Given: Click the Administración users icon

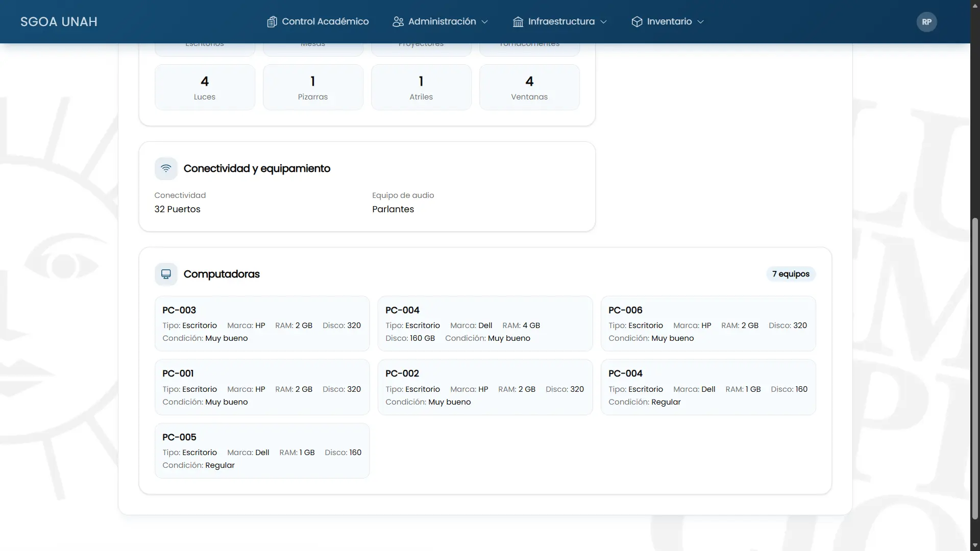Looking at the screenshot, I should coord(398,22).
